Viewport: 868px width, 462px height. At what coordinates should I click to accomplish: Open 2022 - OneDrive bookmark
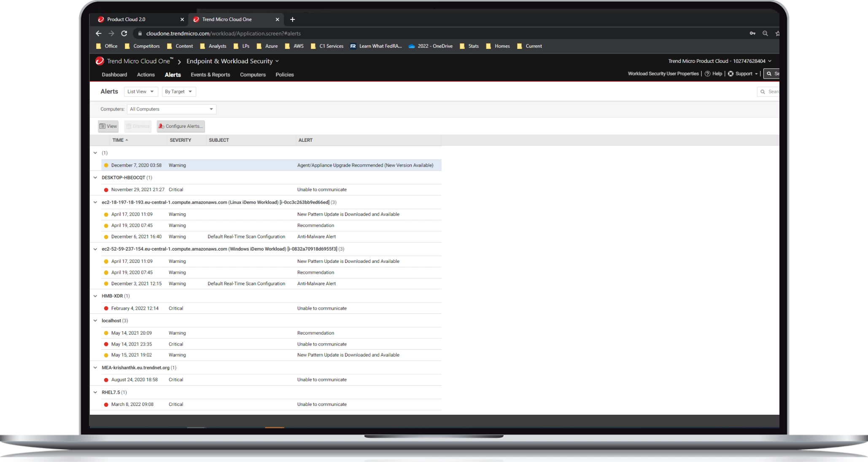[431, 46]
